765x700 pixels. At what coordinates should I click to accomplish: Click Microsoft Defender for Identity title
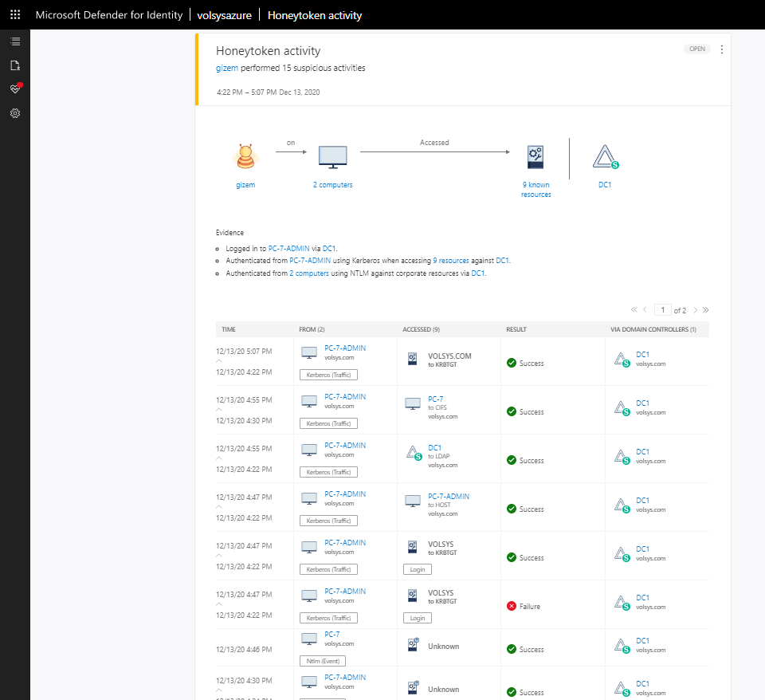tap(108, 15)
